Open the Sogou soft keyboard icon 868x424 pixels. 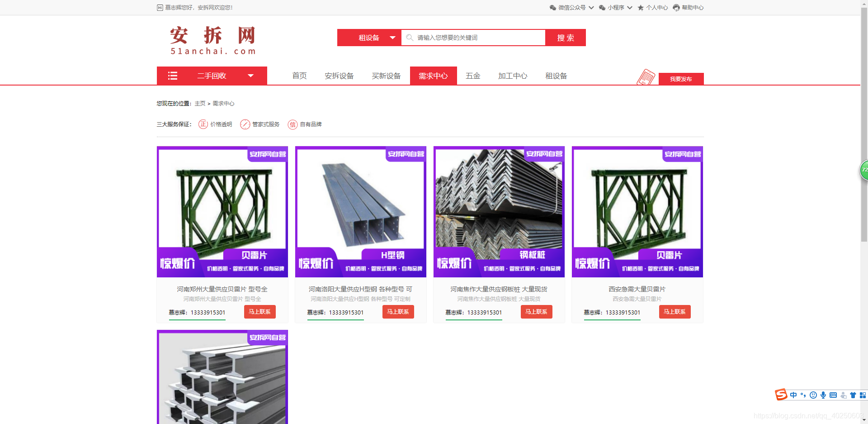(833, 395)
